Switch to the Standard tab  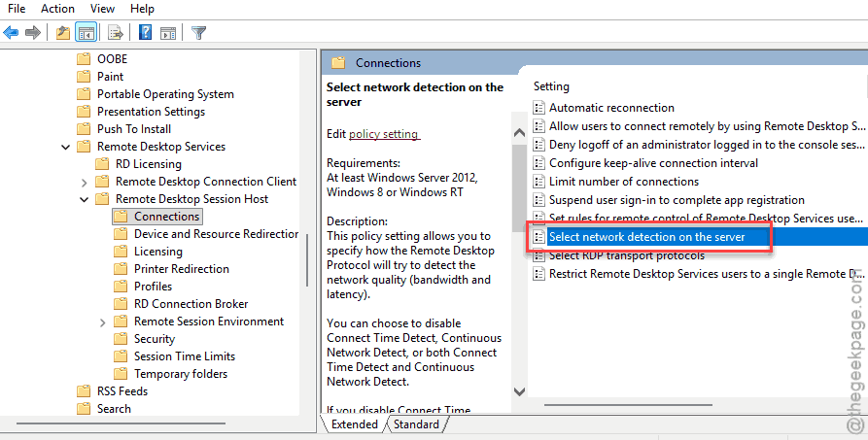[x=416, y=424]
